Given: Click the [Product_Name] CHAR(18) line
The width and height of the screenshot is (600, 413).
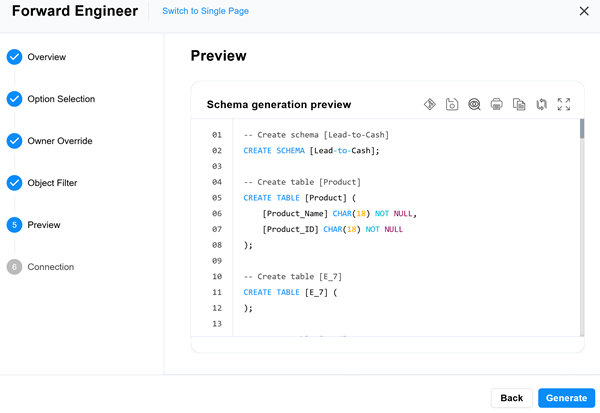Looking at the screenshot, I should (x=339, y=214).
